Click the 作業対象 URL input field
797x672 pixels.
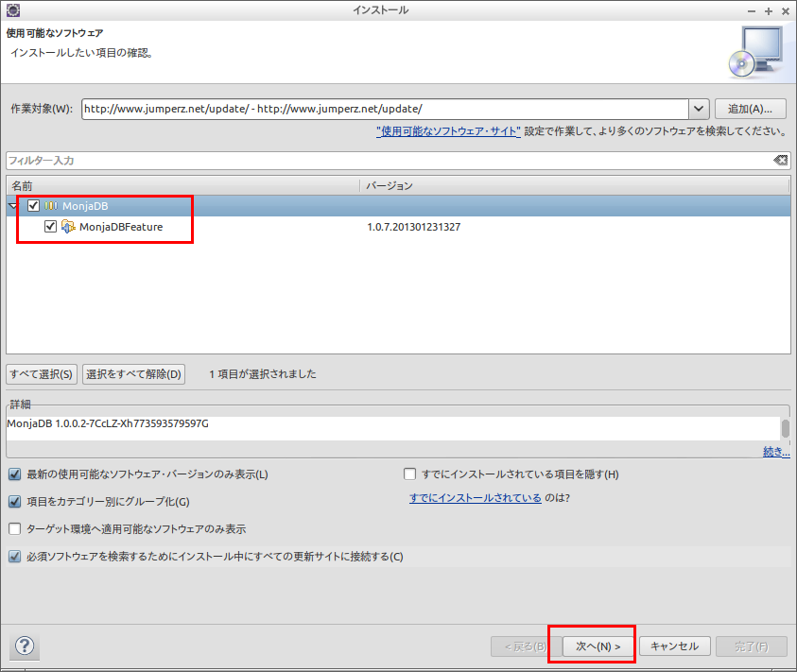click(386, 109)
